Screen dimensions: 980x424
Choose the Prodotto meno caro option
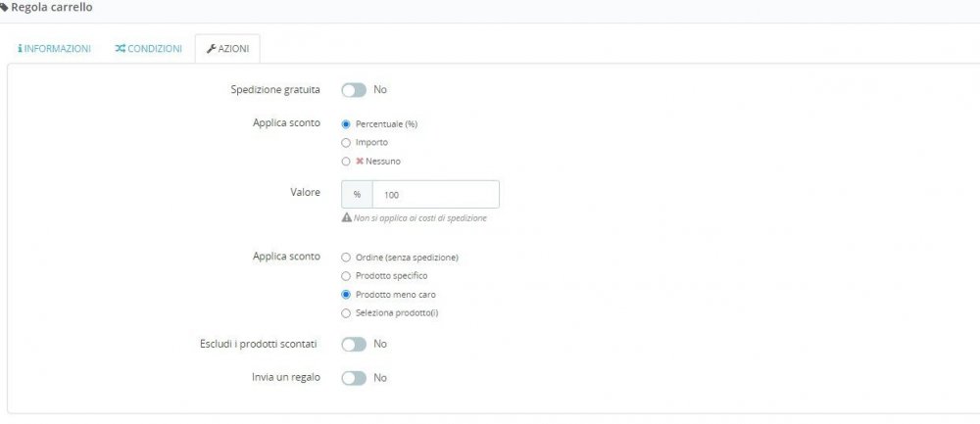pos(346,295)
